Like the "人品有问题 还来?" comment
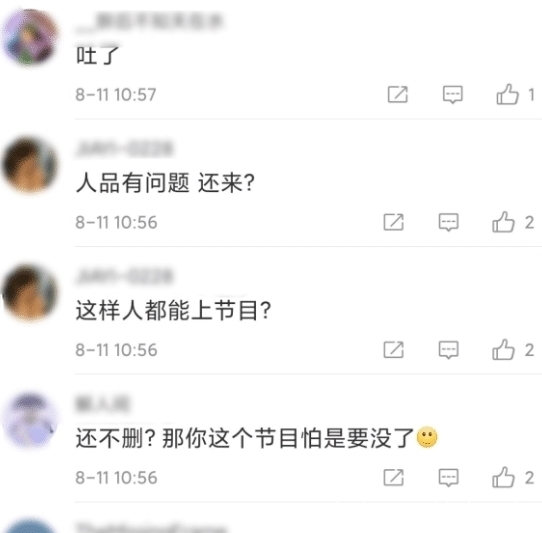542x533 pixels. pyautogui.click(x=503, y=222)
